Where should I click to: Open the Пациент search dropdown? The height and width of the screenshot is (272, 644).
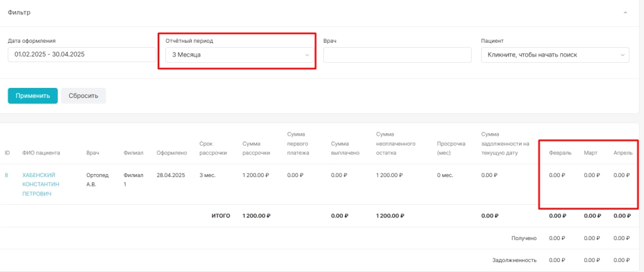click(x=555, y=55)
